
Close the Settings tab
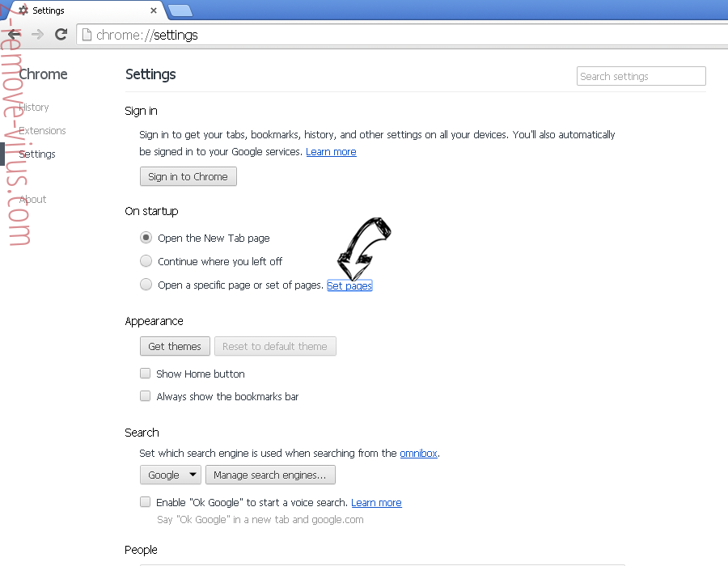coord(153,11)
